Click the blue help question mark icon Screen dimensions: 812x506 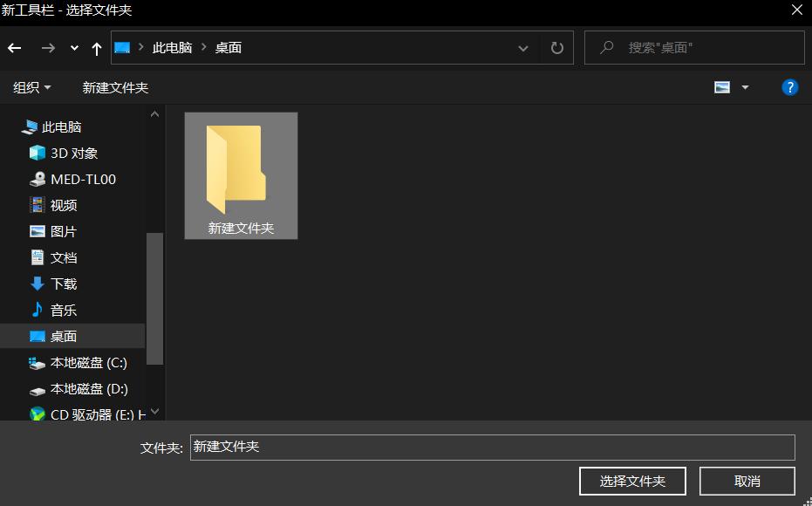tap(789, 87)
